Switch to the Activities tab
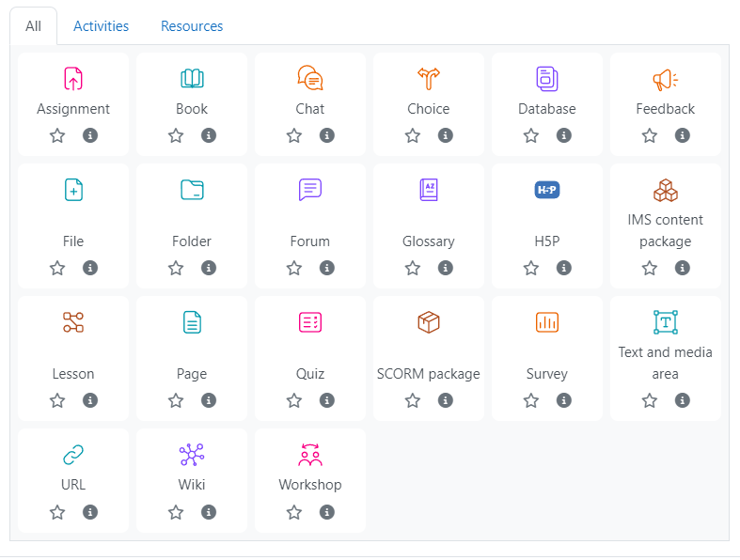 [101, 26]
